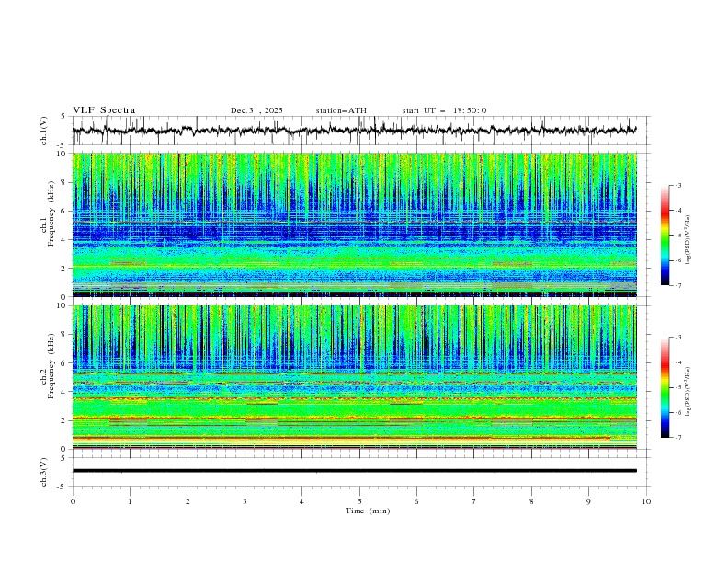Click time axis tick label "9"
Image resolution: width=728 pixels, height=563 pixels.
[588, 501]
